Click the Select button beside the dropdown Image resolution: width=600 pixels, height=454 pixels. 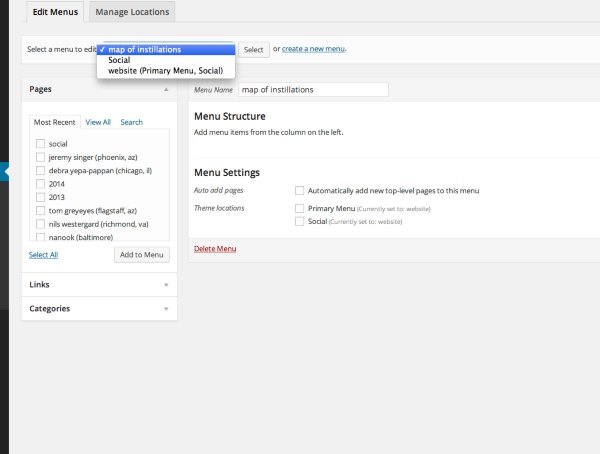(x=254, y=49)
